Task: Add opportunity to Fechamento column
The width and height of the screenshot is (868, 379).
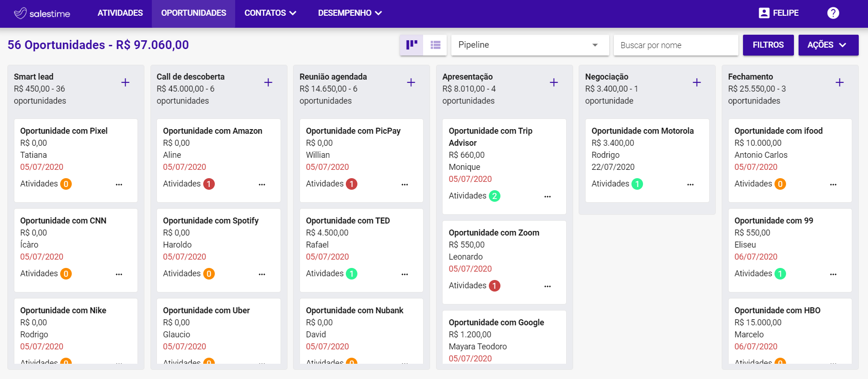Action: (840, 82)
